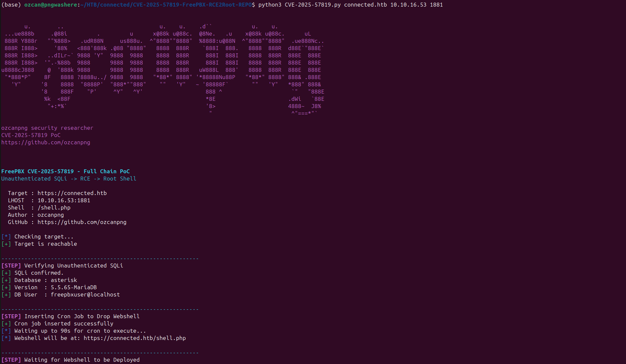The height and width of the screenshot is (364, 626).
Task: Click the Shell value /shell.php
Action: pos(54,208)
